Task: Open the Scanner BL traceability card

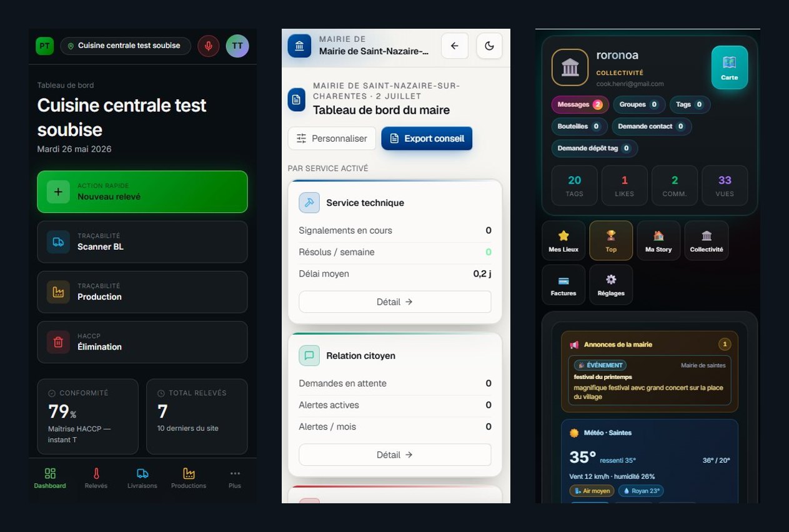Action: [x=142, y=242]
